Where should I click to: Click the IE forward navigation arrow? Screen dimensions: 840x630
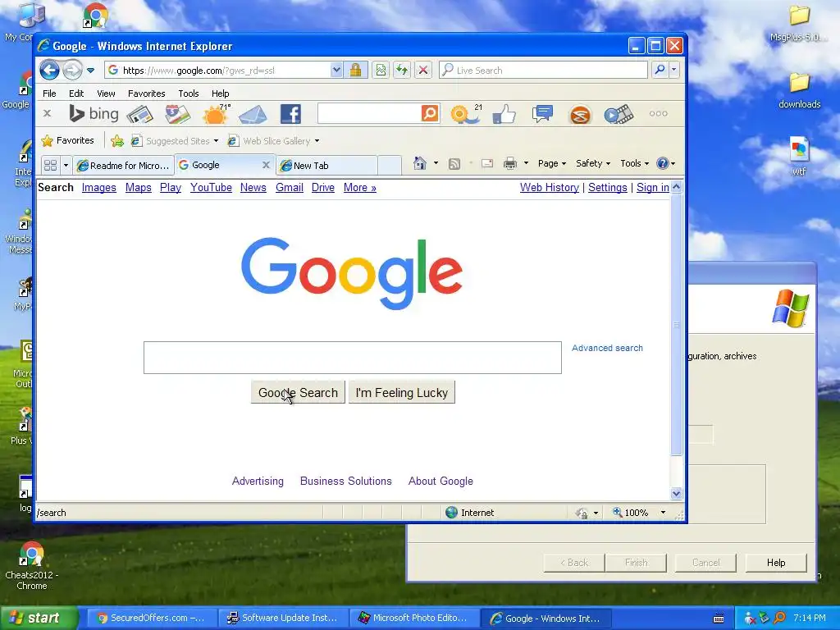pos(72,71)
